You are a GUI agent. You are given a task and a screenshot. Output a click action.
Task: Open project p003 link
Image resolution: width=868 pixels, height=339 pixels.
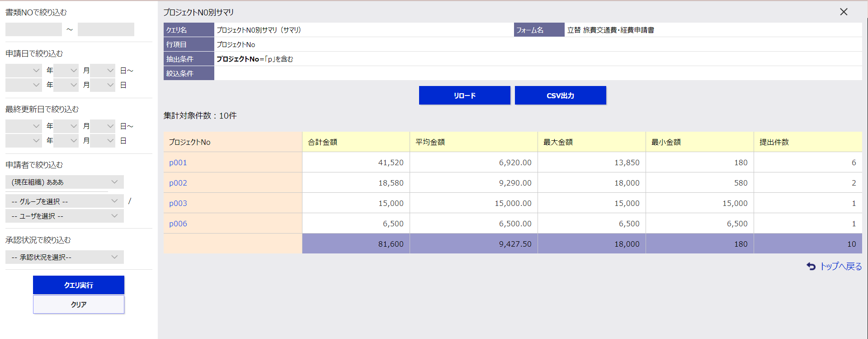click(178, 203)
